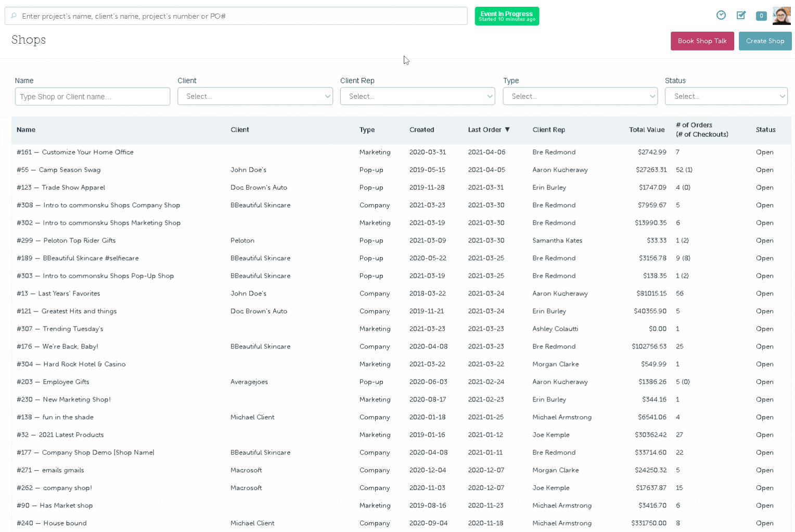Click the global project search field
The width and height of the screenshot is (795, 532).
[x=239, y=16]
